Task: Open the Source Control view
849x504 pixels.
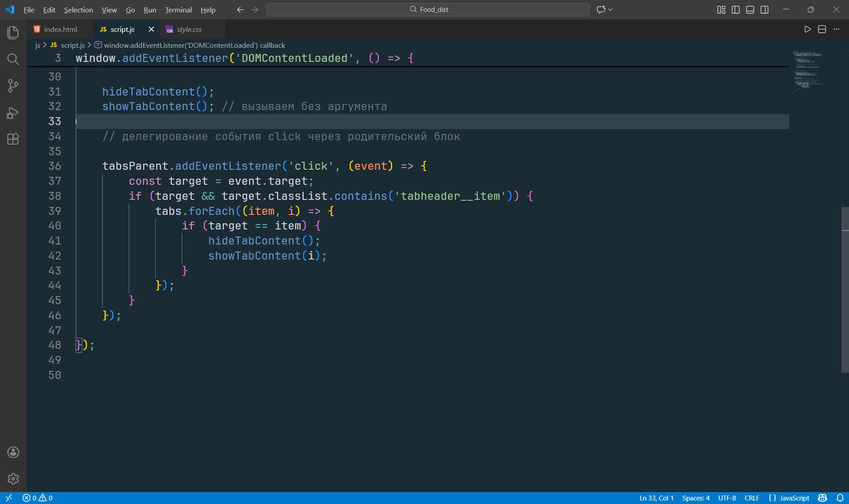Action: (x=13, y=86)
